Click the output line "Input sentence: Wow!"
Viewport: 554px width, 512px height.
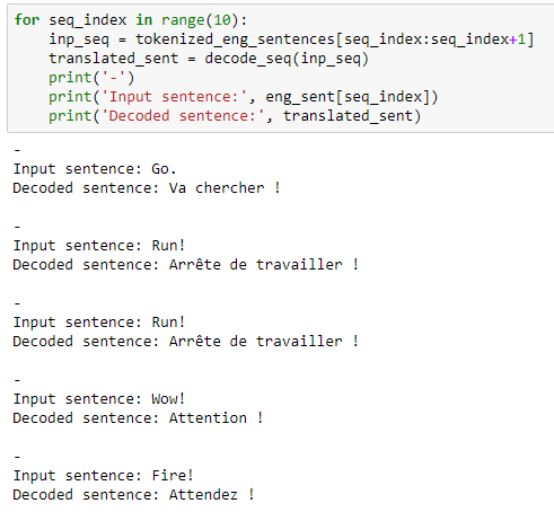[99, 399]
